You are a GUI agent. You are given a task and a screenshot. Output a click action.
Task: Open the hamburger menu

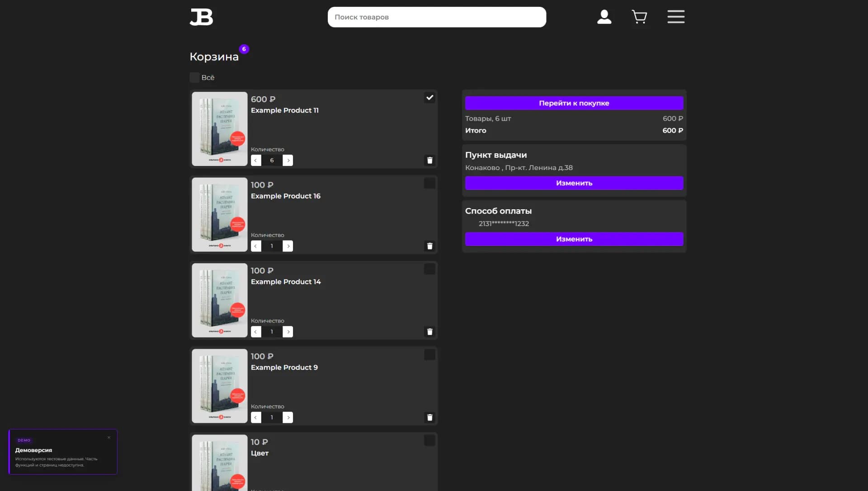point(676,17)
